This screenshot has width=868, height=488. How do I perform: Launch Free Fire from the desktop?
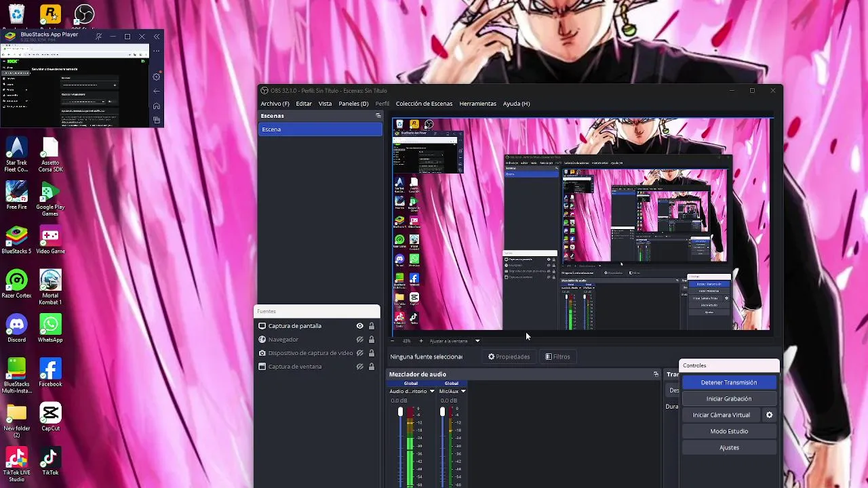[16, 196]
